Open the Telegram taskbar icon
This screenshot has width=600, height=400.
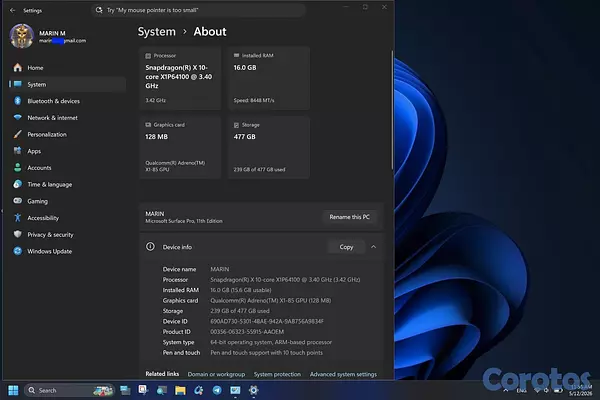[217, 390]
